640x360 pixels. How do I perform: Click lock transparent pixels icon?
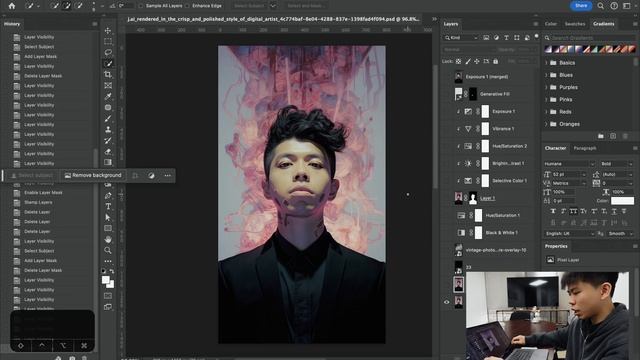coord(458,61)
